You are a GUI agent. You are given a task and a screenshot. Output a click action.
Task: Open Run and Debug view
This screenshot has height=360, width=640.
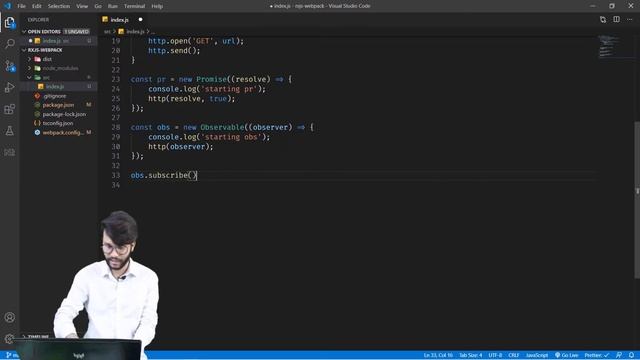point(10,87)
